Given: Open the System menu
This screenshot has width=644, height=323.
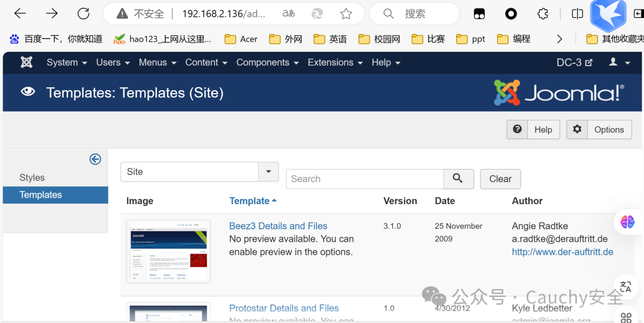Looking at the screenshot, I should 67,63.
